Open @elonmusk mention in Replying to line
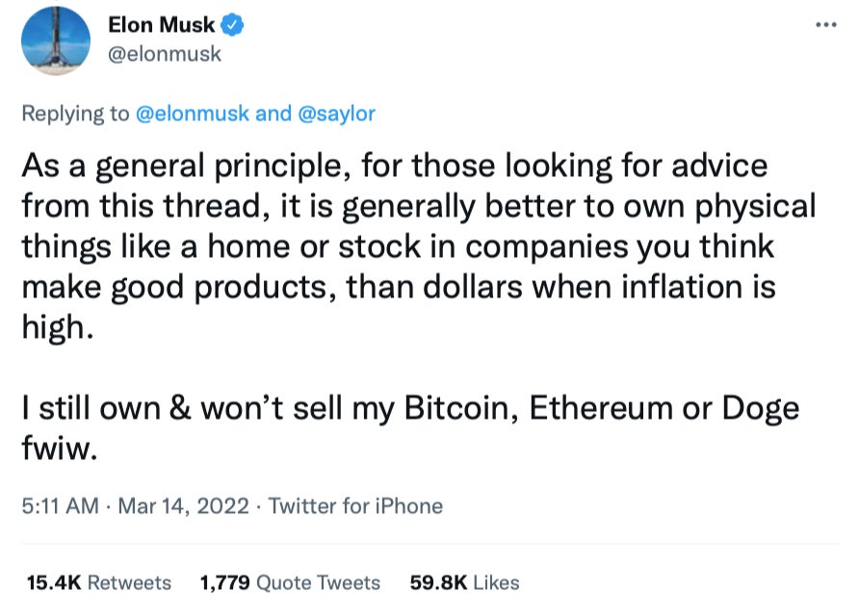The image size is (859, 616). pos(192,114)
